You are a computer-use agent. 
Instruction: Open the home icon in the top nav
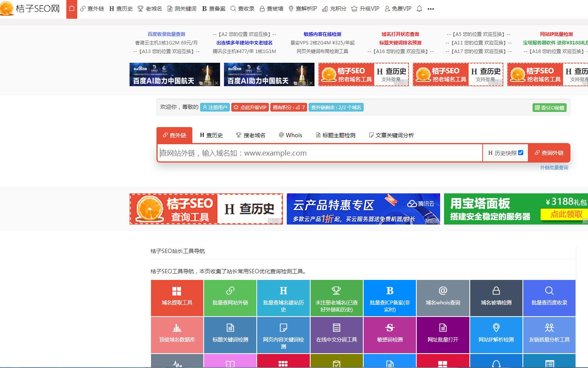(x=72, y=9)
